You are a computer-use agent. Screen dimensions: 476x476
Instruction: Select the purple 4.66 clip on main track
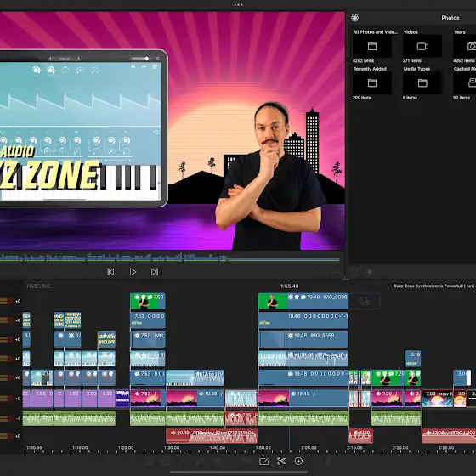click(42, 399)
